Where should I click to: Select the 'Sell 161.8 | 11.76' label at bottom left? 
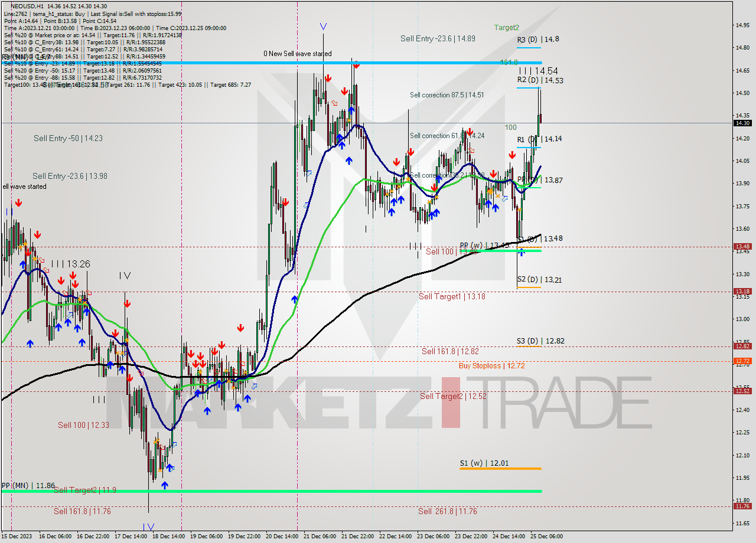click(x=82, y=512)
